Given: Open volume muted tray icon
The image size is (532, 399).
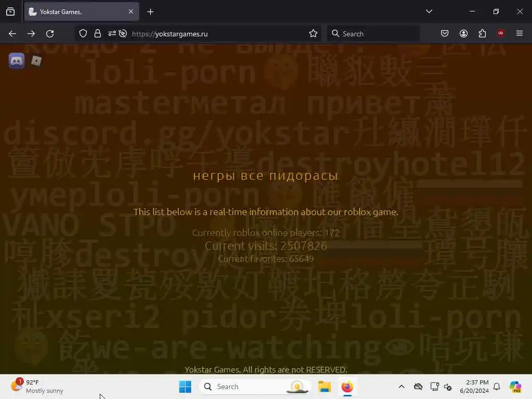Looking at the screenshot, I should 447,387.
